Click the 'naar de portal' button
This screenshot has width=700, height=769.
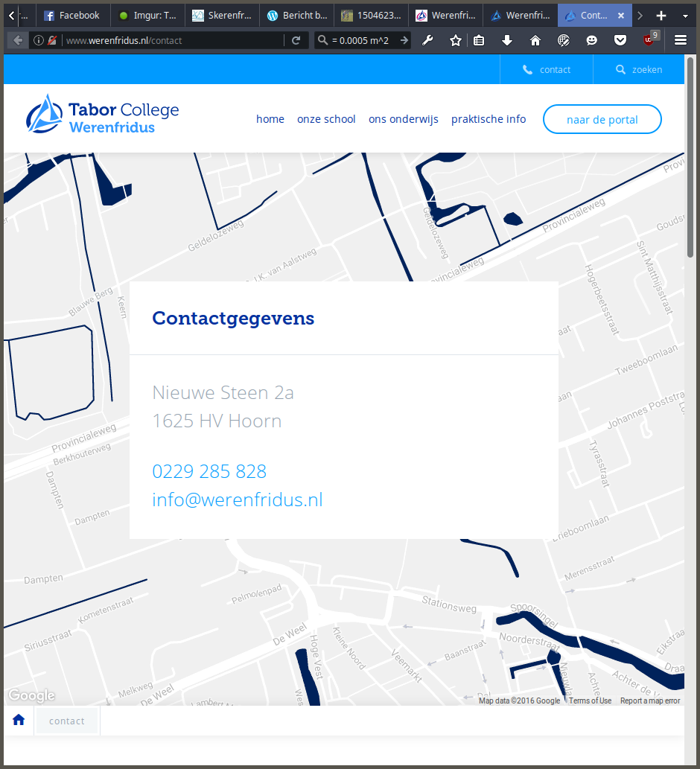(x=602, y=119)
